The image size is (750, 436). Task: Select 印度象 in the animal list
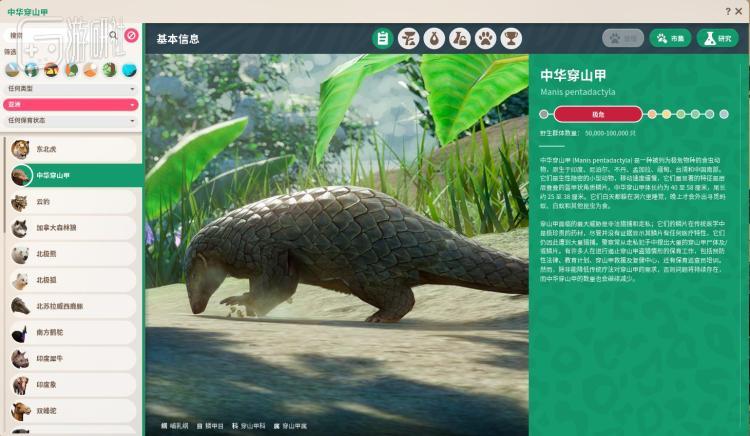[x=73, y=385]
